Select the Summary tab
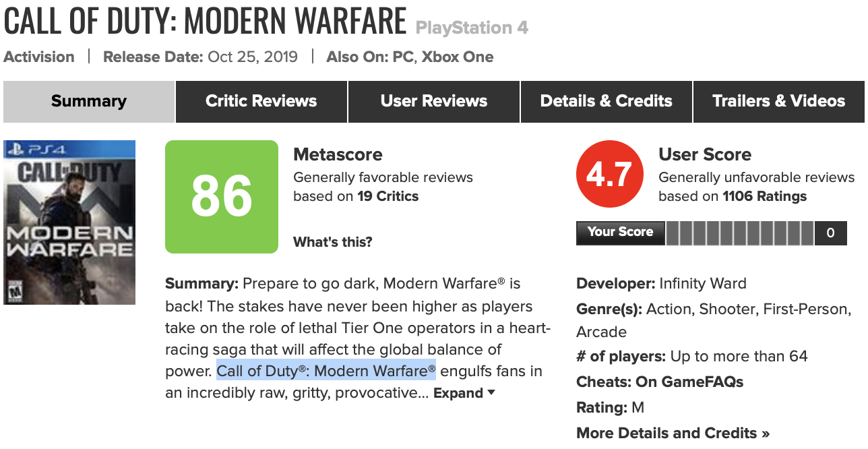 click(x=89, y=101)
